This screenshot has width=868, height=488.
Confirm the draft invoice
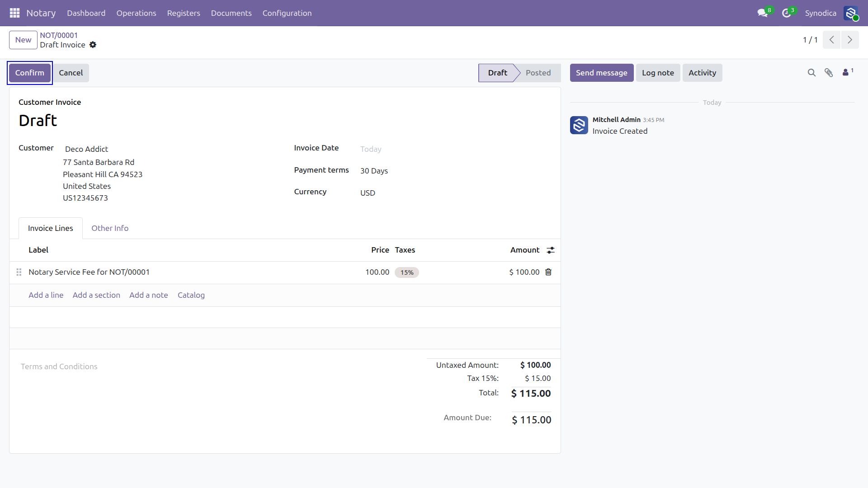tap(30, 73)
